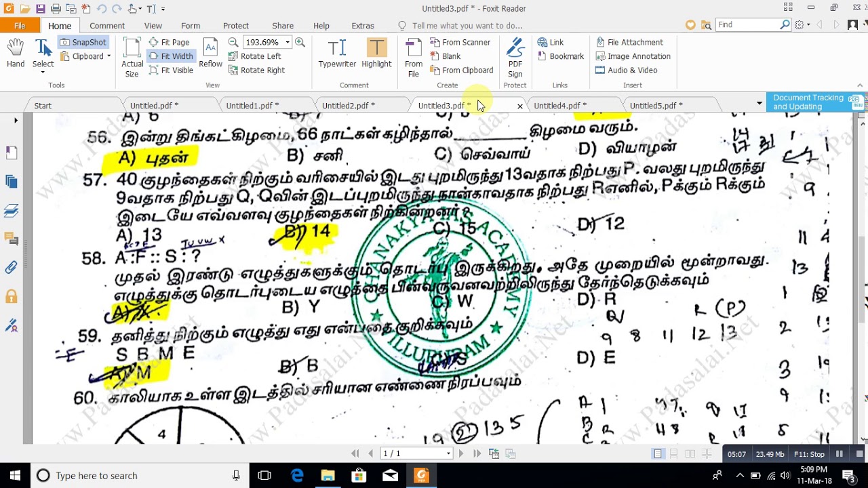Select the Hand tool
The height and width of the screenshot is (488, 868).
(15, 54)
